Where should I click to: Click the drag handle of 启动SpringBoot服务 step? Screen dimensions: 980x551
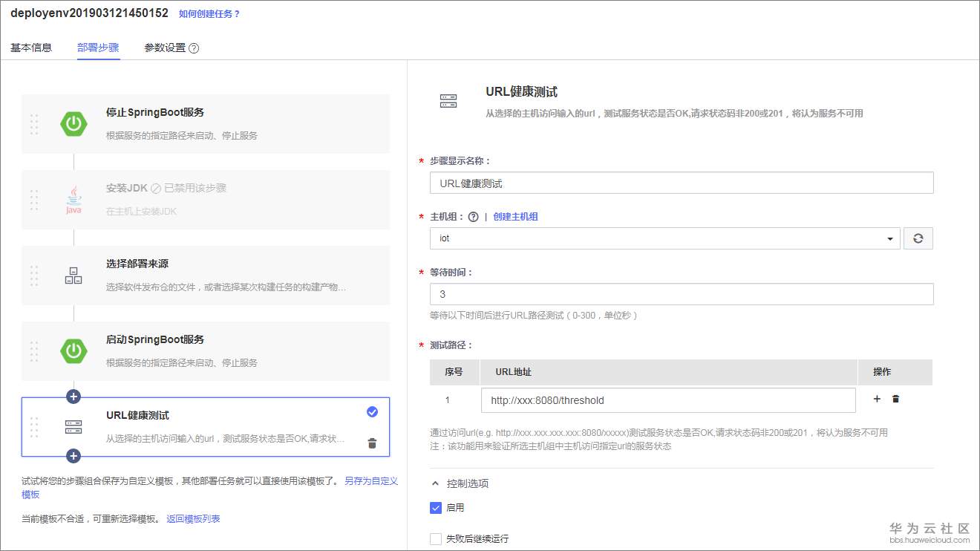34,351
